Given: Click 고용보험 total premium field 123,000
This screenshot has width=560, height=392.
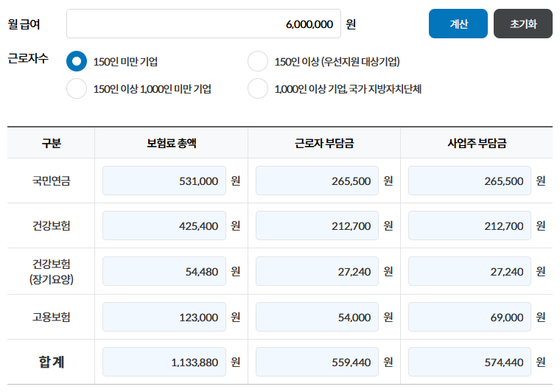Looking at the screenshot, I should pos(164,317).
